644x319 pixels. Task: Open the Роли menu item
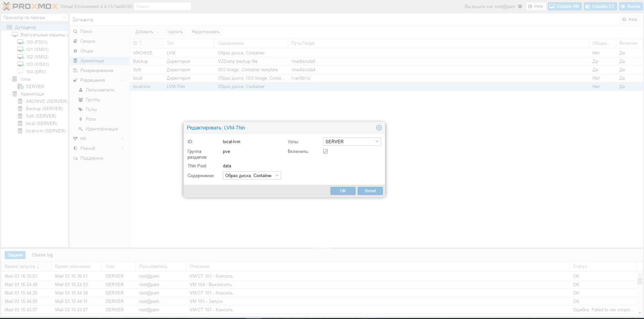[x=99, y=119]
